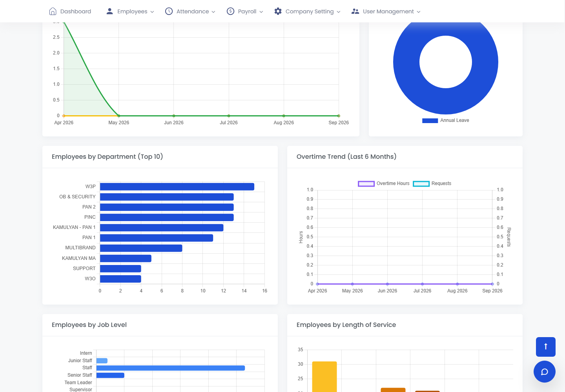This screenshot has height=392, width=565.
Task: Click the Attendance clock icon
Action: (x=169, y=11)
